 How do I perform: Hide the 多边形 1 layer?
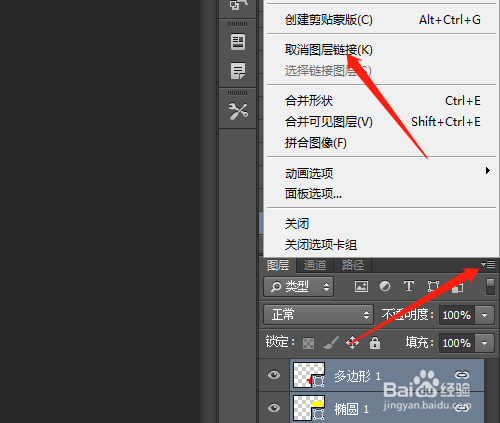pos(274,375)
